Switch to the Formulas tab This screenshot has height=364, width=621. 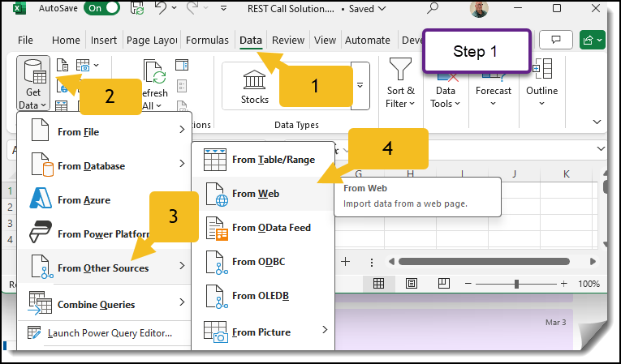[207, 41]
